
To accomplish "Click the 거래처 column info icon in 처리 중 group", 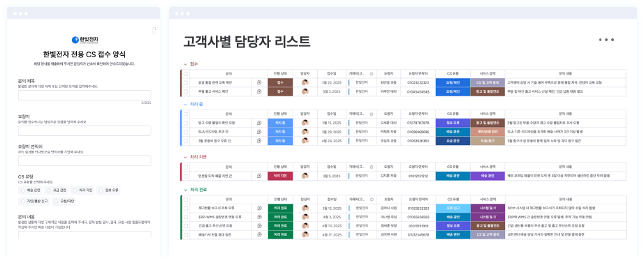I will (372, 114).
